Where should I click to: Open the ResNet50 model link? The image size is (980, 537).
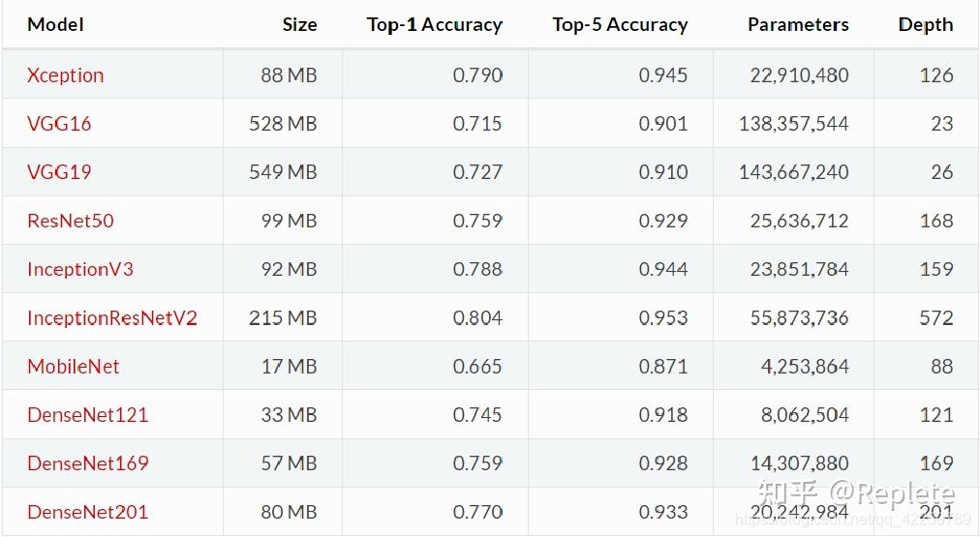tap(71, 221)
